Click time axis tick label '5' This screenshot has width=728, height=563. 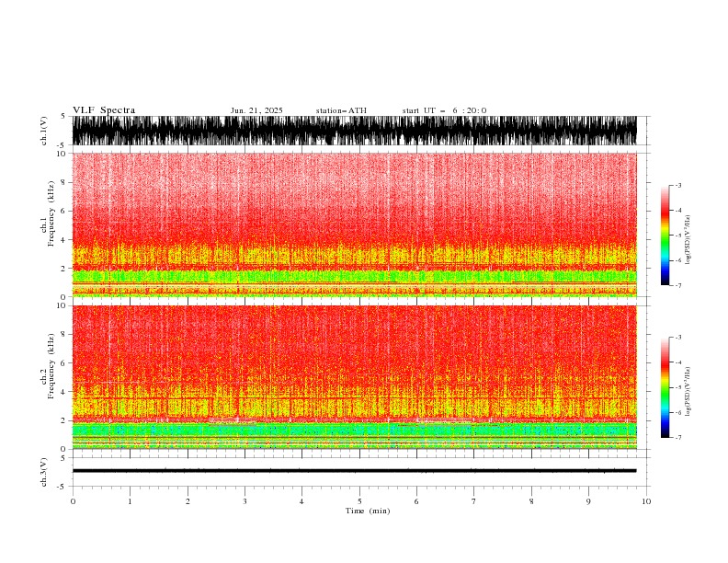(x=359, y=501)
